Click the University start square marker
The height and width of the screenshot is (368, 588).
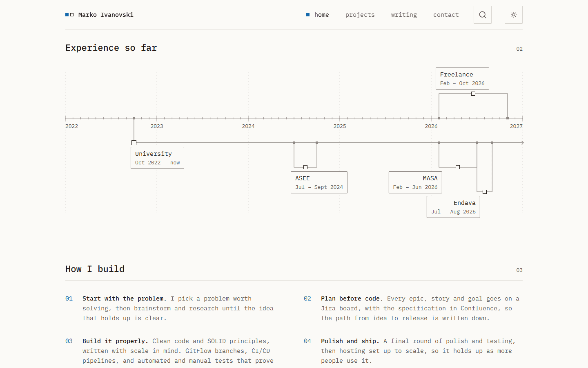pyautogui.click(x=134, y=143)
